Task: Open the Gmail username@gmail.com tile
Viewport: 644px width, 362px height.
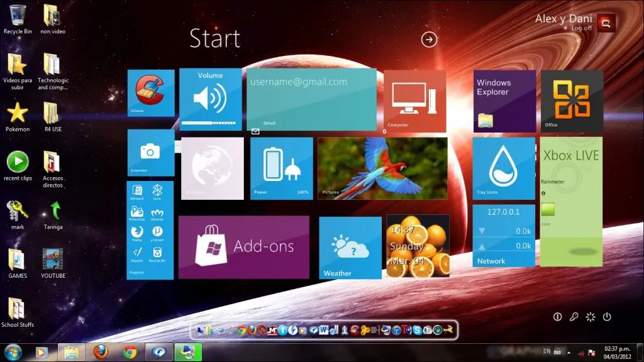Action: [311, 99]
